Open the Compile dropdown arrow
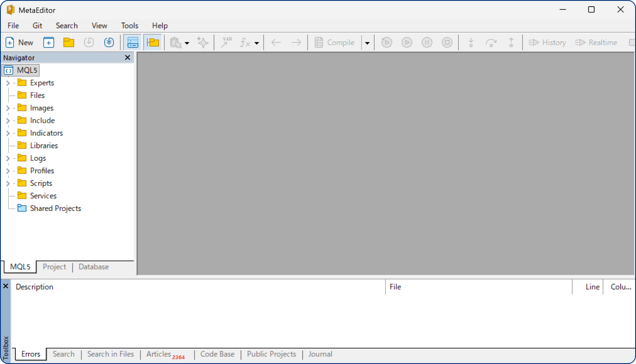The width and height of the screenshot is (636, 364). [x=367, y=43]
